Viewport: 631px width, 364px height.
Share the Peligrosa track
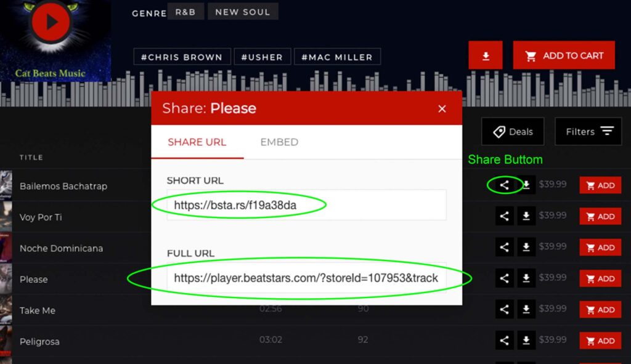point(504,341)
